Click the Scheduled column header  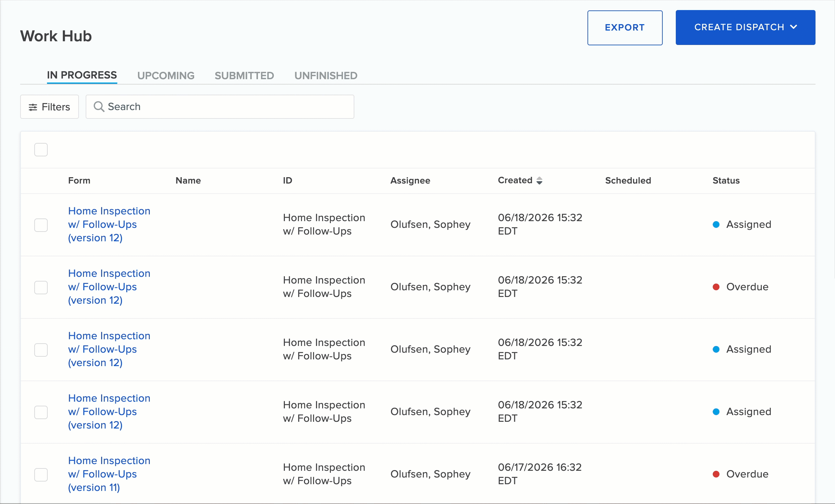[x=628, y=181]
